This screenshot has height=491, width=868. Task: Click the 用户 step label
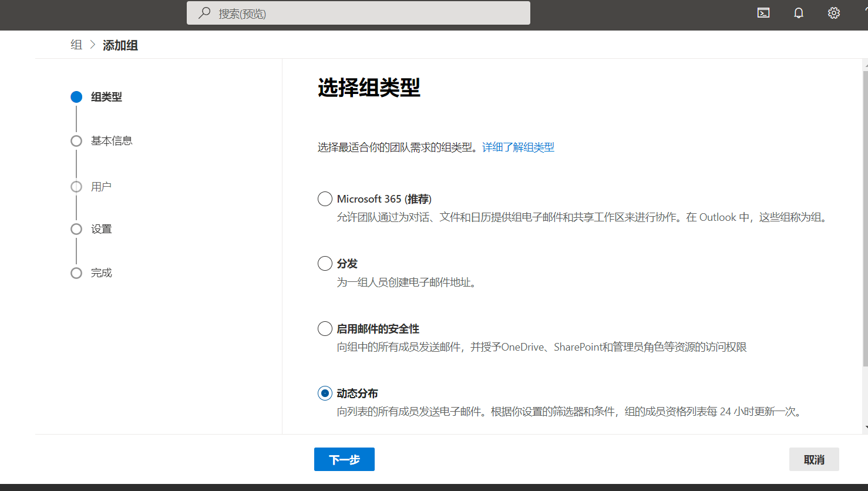[x=101, y=187]
